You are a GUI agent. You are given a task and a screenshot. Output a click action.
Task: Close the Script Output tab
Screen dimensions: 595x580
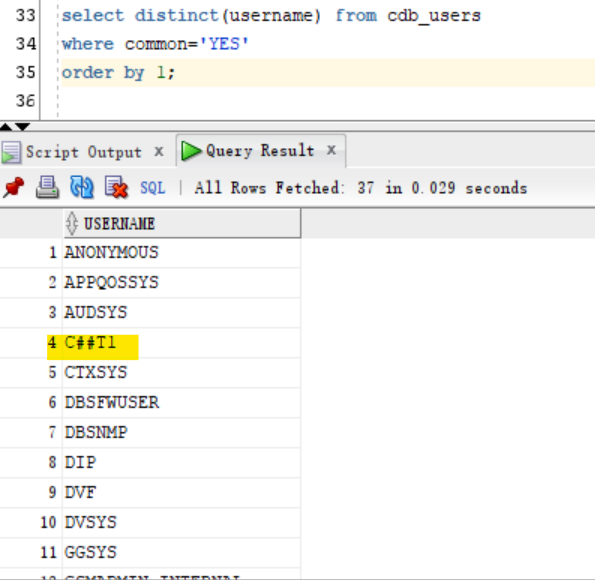159,152
